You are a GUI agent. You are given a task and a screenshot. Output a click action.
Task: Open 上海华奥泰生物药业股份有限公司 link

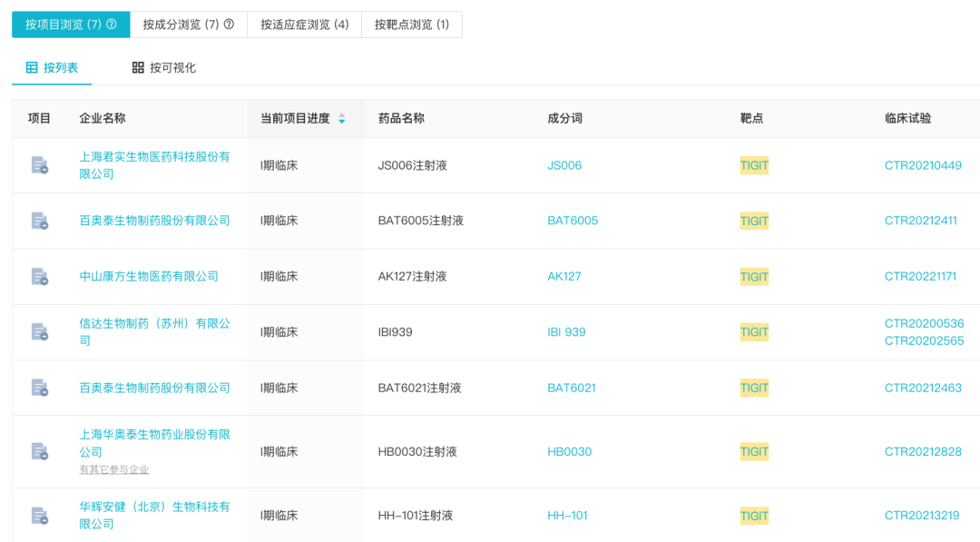pyautogui.click(x=154, y=443)
